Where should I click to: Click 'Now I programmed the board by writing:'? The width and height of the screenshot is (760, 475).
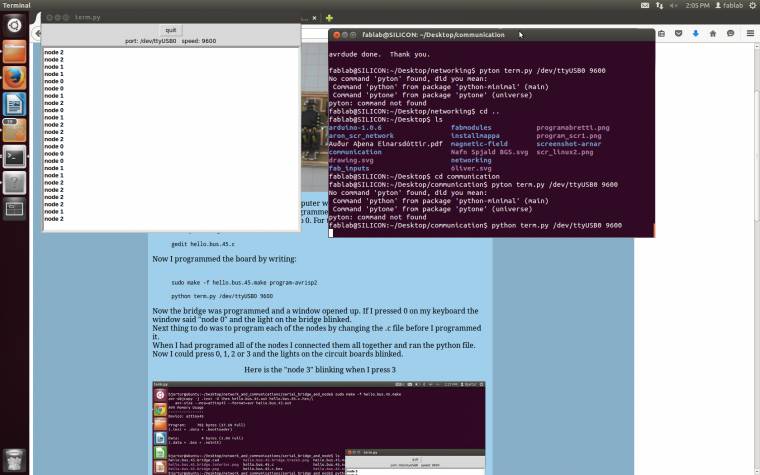(224, 259)
